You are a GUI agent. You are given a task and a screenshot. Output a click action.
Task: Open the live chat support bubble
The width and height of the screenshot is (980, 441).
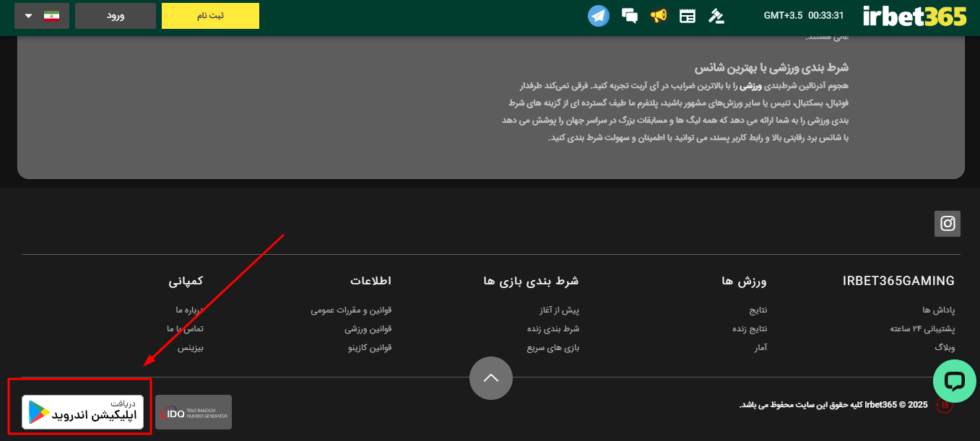[954, 381]
